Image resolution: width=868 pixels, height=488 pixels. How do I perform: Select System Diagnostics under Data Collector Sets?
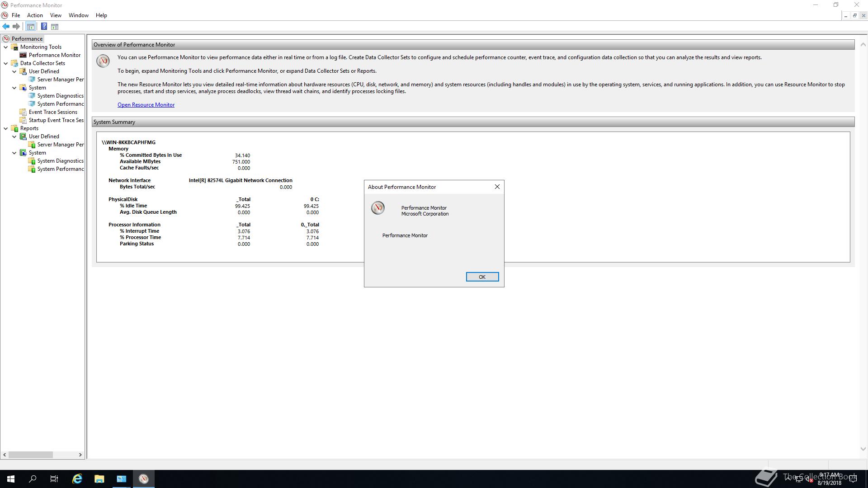coord(60,96)
